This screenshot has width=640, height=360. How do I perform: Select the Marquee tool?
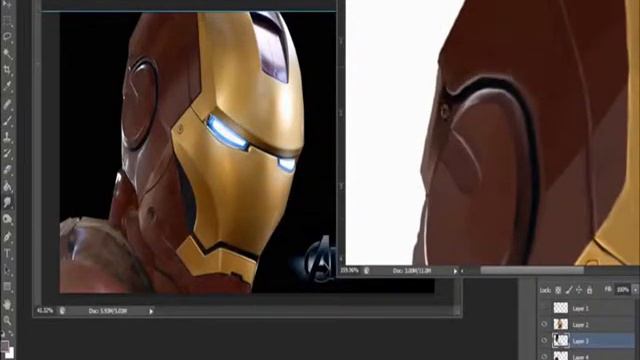tap(7, 20)
